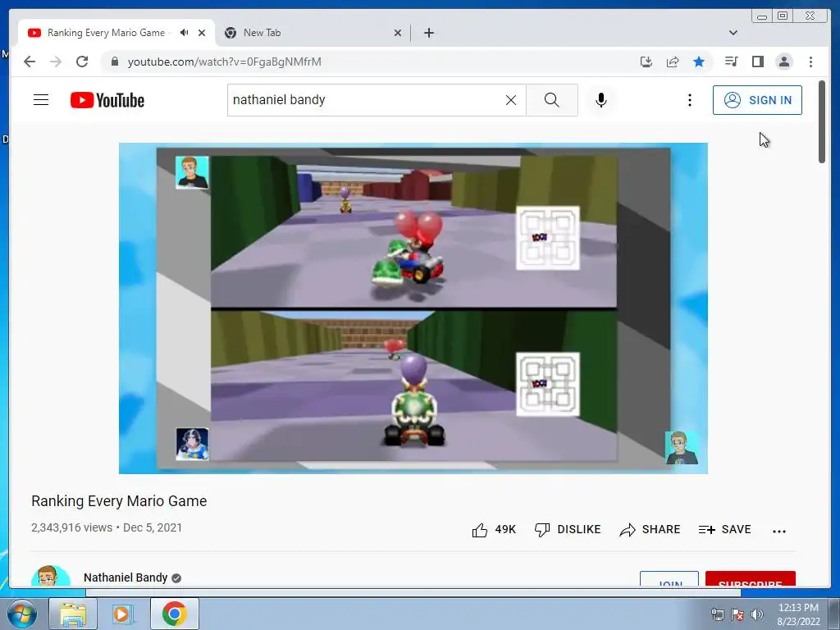
Task: Open the YouTube hamburger guide menu
Action: [41, 100]
